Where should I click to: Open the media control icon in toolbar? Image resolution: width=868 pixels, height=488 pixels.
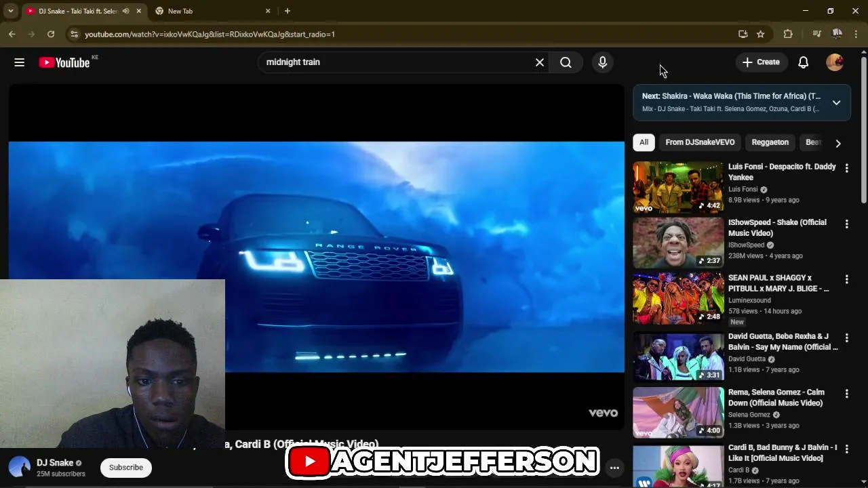(x=816, y=34)
